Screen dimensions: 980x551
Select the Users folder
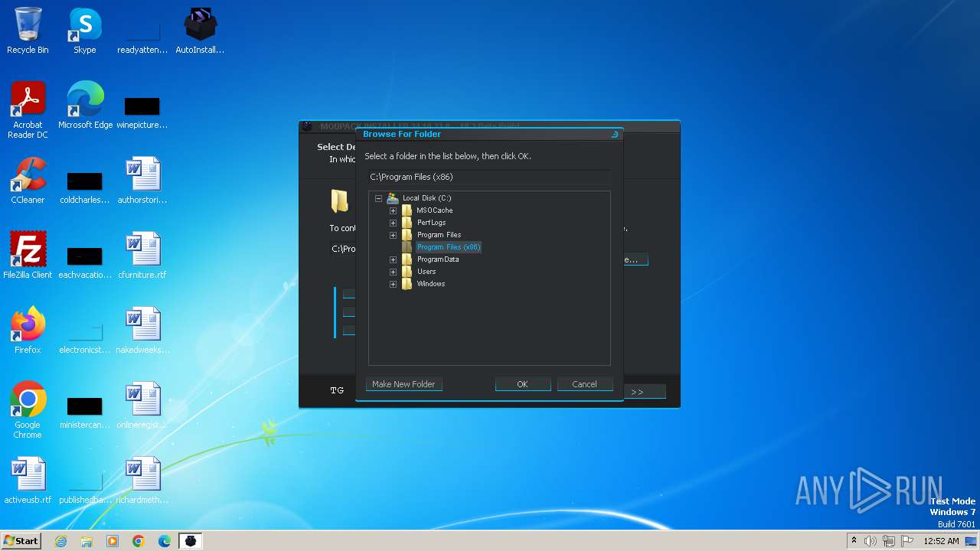point(426,272)
